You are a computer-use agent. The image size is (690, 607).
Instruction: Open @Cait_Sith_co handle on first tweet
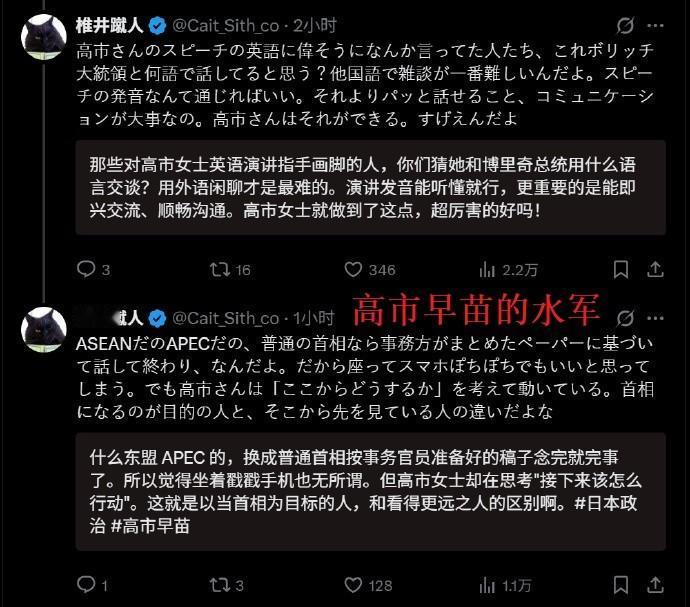point(226,26)
